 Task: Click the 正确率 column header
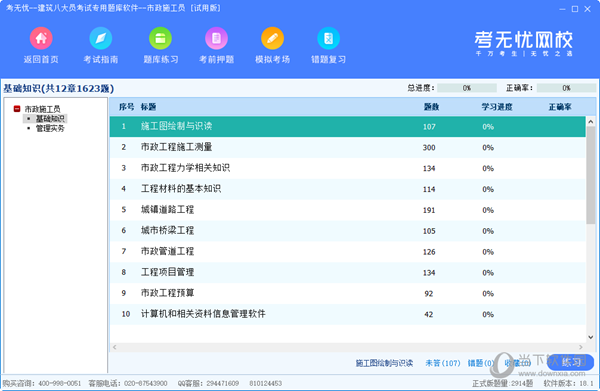point(560,107)
